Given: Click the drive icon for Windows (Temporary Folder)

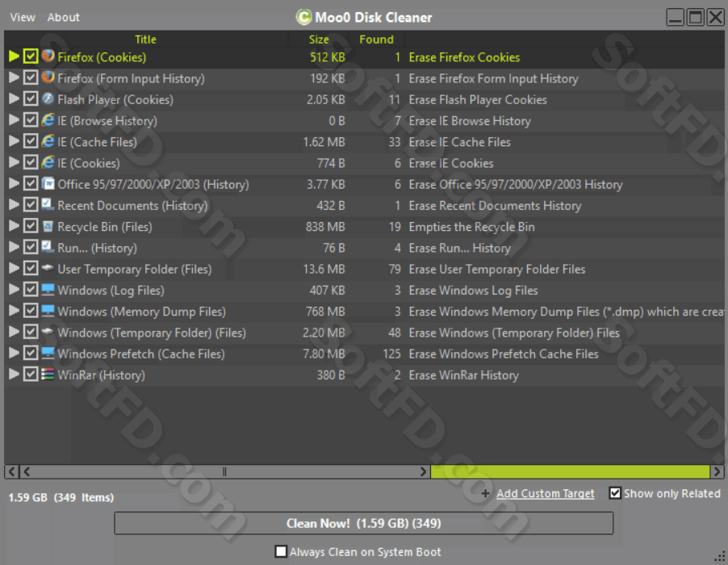Looking at the screenshot, I should 48,332.
